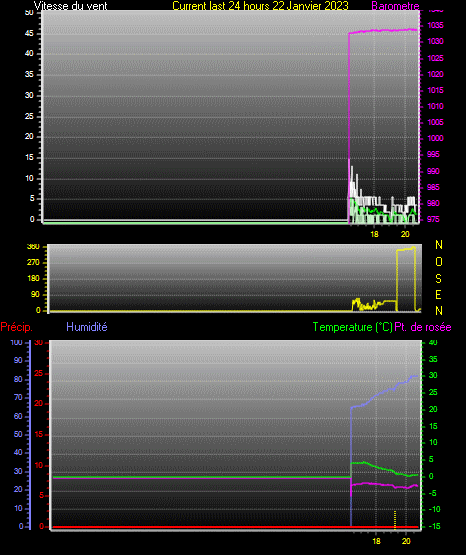
Task: Click the magenta 'Barometre' label
Action: (395, 6)
